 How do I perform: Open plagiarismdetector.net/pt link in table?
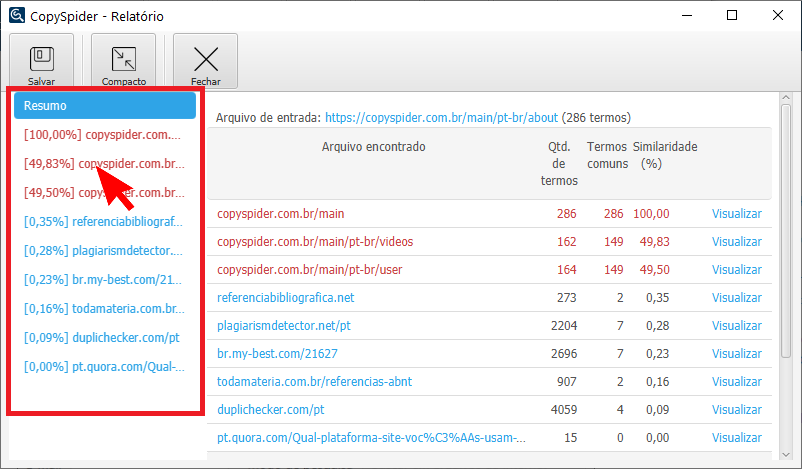point(284,326)
